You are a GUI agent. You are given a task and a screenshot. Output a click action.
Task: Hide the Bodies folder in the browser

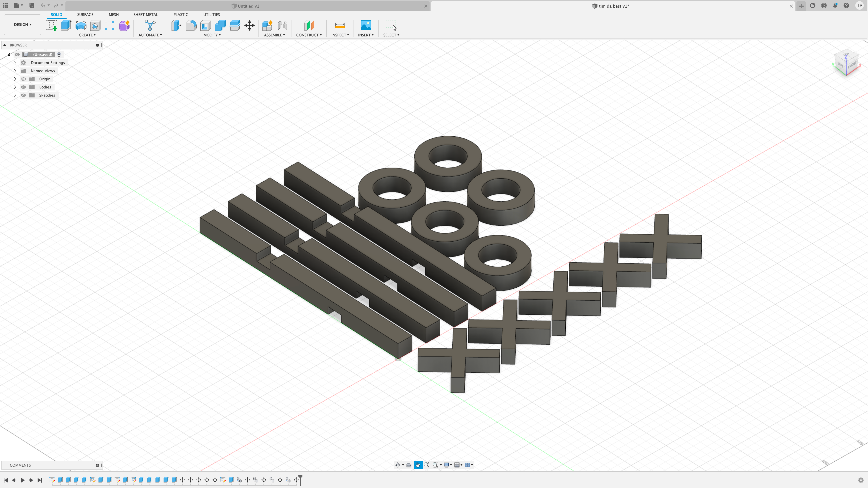(23, 87)
